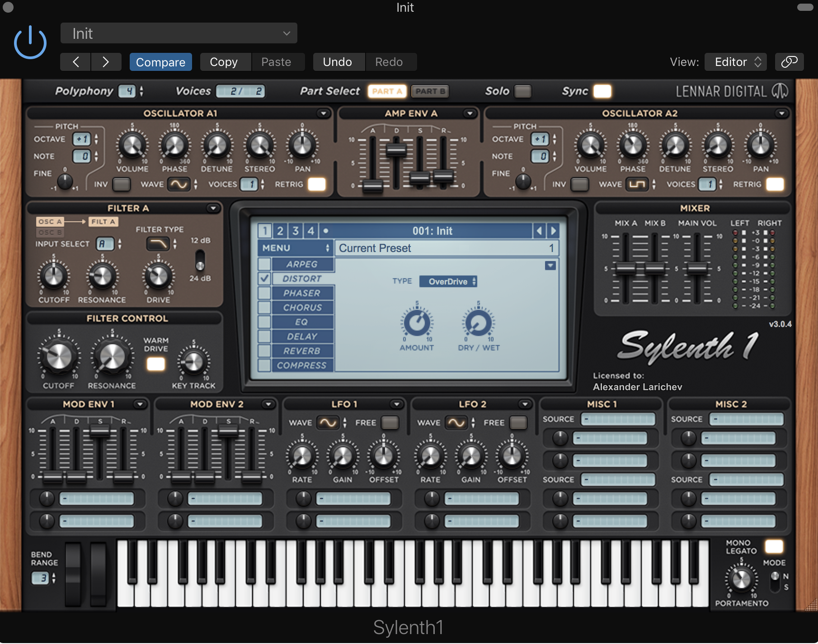Uncheck the Distort effect checkbox
The width and height of the screenshot is (818, 644).
(x=265, y=279)
